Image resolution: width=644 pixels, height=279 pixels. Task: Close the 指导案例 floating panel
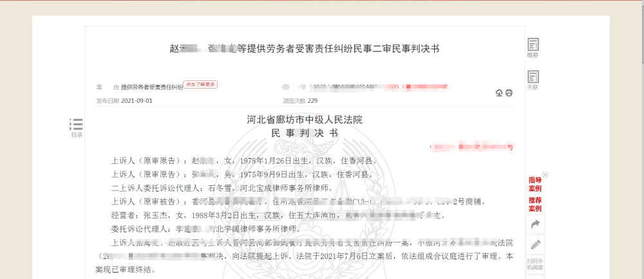(x=545, y=174)
